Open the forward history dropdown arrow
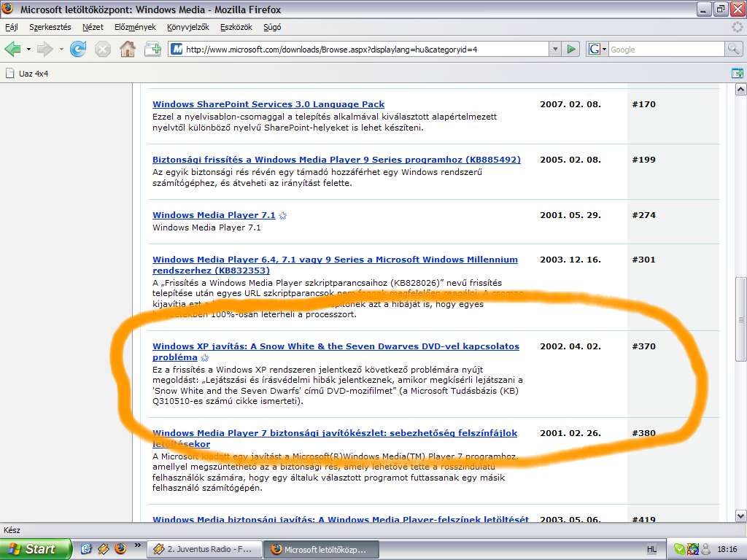 [x=61, y=49]
